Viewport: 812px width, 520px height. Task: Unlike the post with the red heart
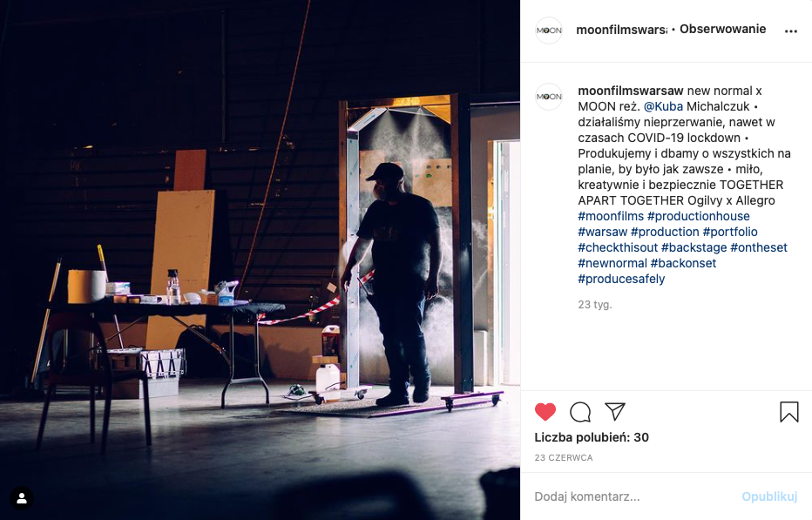[x=545, y=412]
